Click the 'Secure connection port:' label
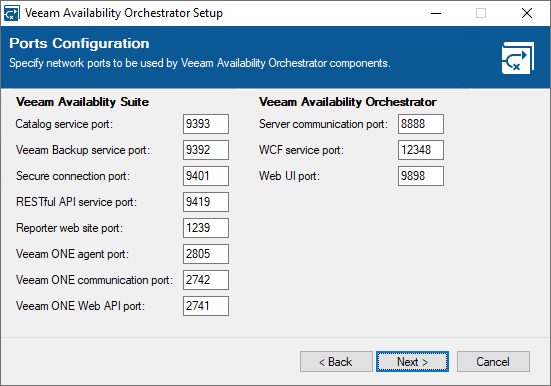The height and width of the screenshot is (386, 551). [73, 176]
